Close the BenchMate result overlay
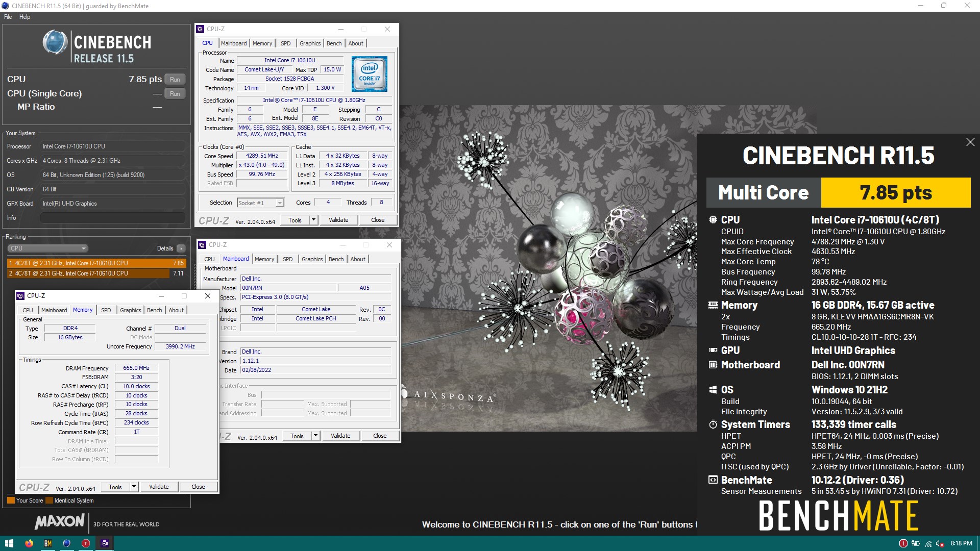Image resolution: width=980 pixels, height=551 pixels. click(970, 142)
